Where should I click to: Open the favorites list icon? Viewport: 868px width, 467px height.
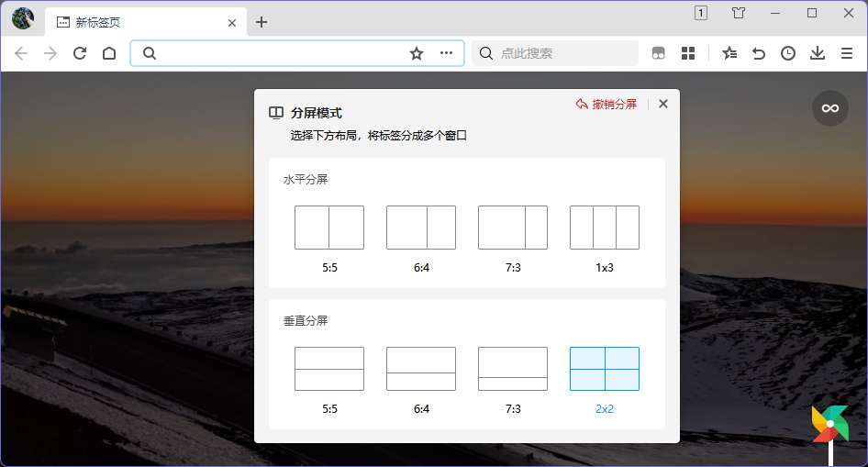point(729,53)
